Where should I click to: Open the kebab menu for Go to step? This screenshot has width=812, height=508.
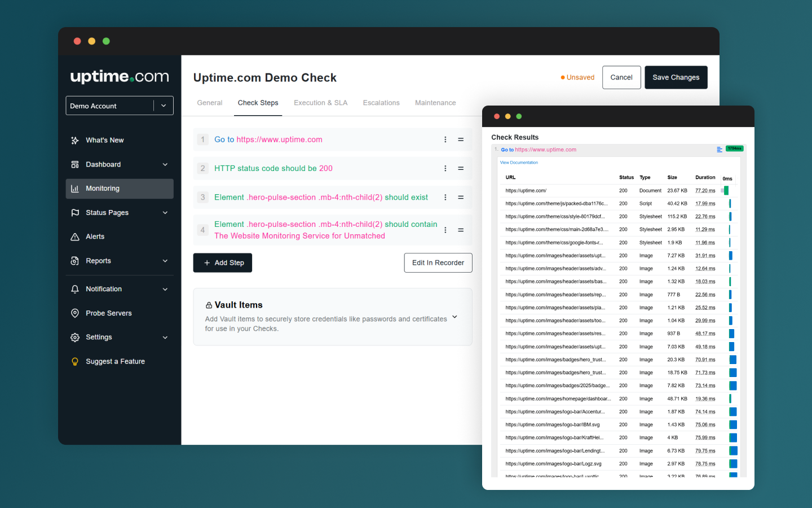[x=445, y=139]
